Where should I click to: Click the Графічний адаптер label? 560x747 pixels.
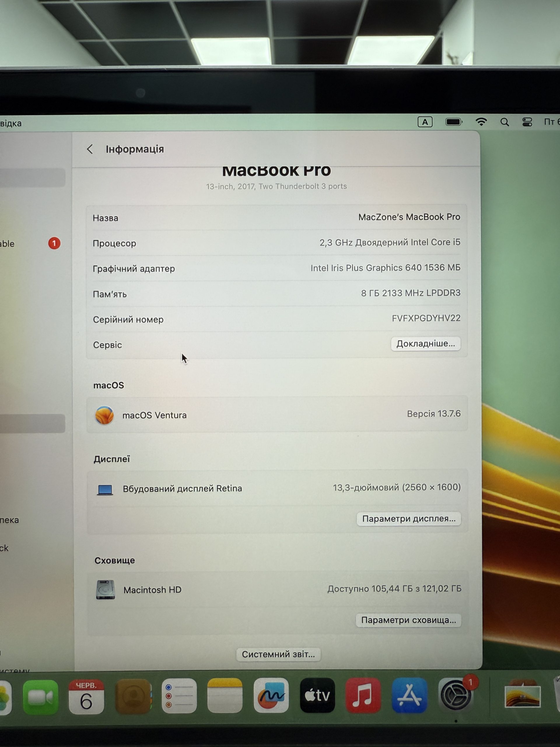(134, 269)
